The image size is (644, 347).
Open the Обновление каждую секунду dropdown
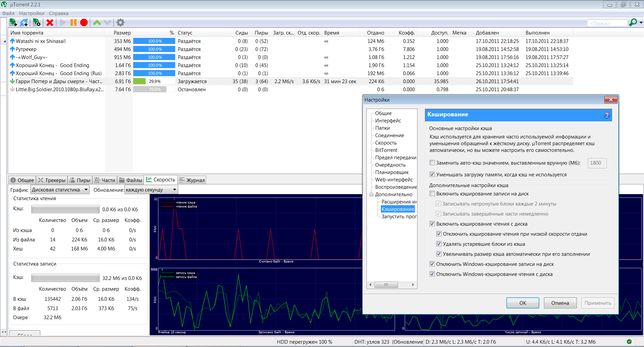click(151, 190)
